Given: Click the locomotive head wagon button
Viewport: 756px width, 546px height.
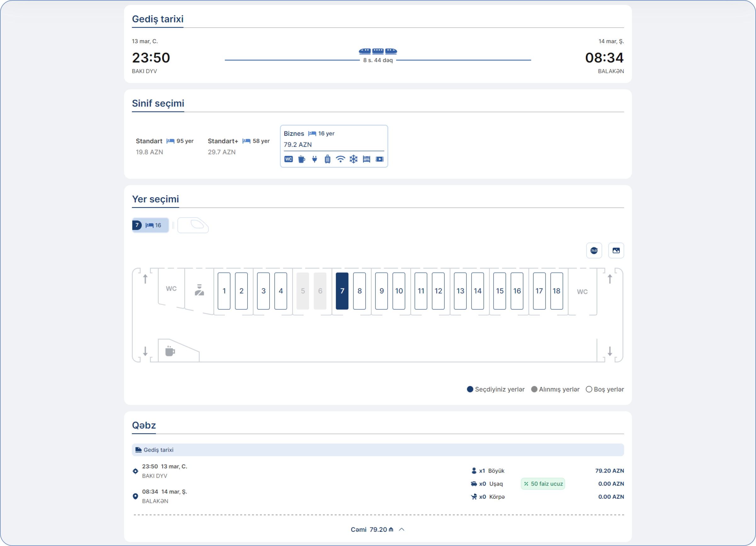Looking at the screenshot, I should coord(193,225).
